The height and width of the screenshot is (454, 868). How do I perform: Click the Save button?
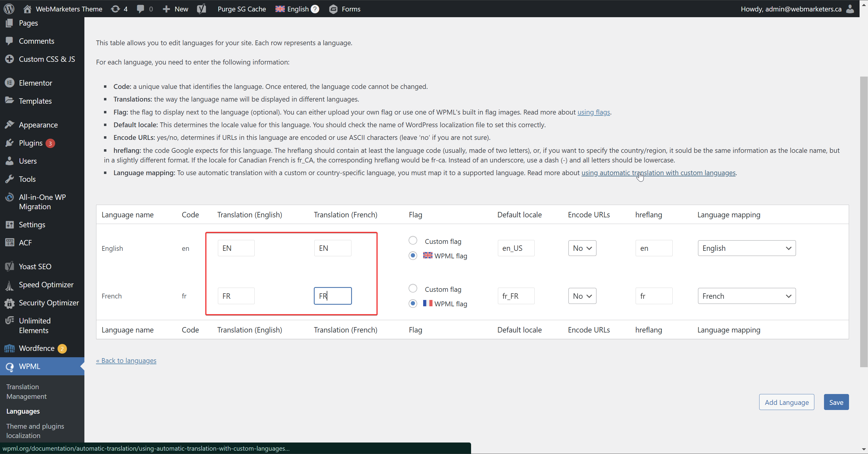[x=836, y=402]
